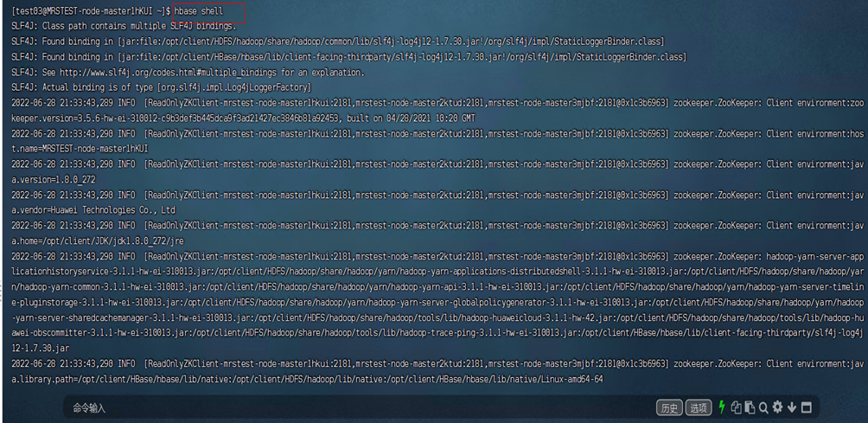This screenshot has width=868, height=423.
Task: Click 'a.home=/opt/client/JDK/jdk1.8.0_272/jre' text
Action: 98,240
